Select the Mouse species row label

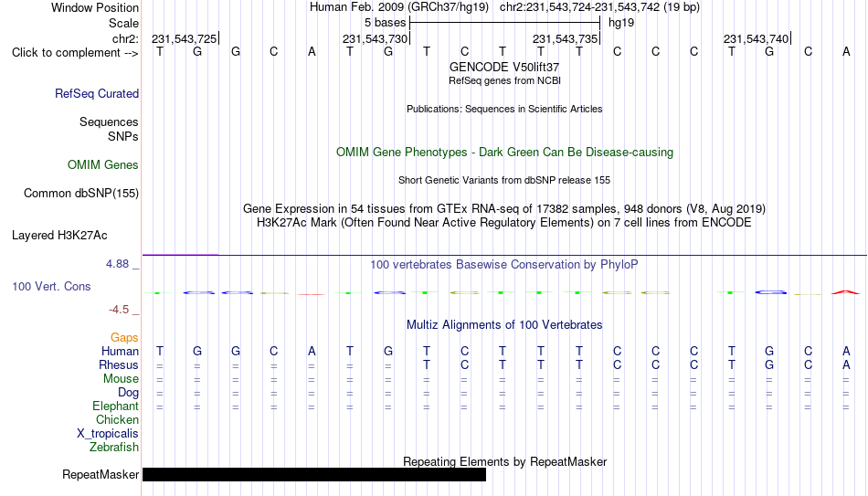click(121, 379)
